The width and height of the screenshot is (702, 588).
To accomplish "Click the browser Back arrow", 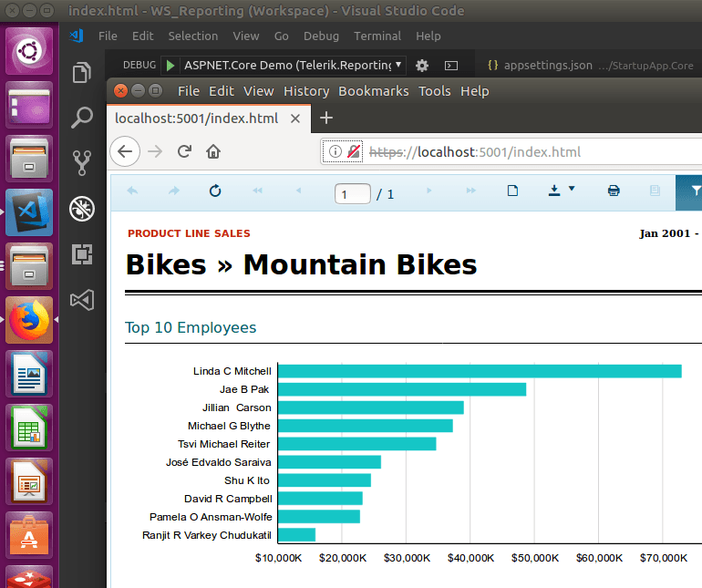I will click(125, 151).
